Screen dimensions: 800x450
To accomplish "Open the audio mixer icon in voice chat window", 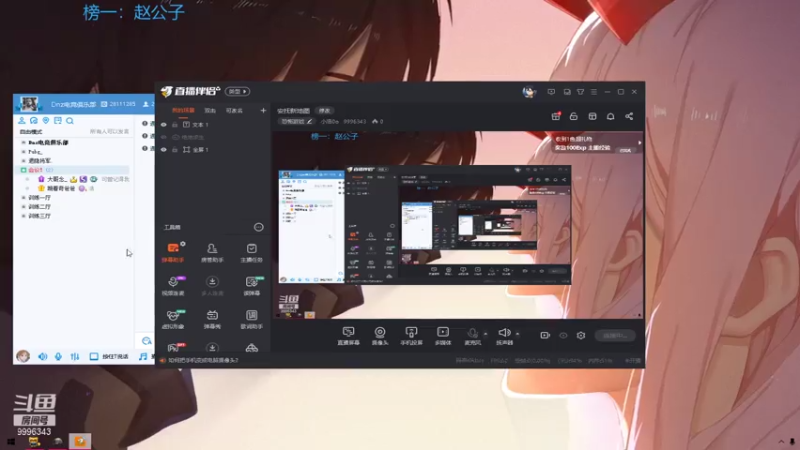I will point(75,356).
